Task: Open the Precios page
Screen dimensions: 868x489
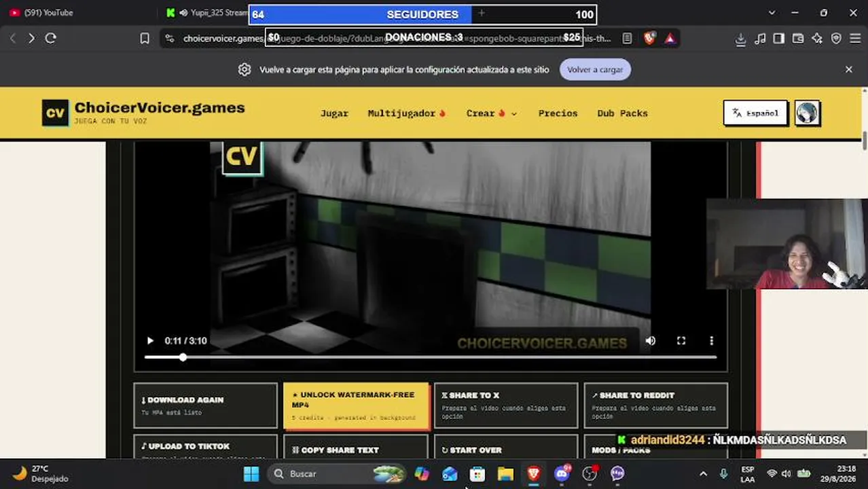Action: pos(558,113)
